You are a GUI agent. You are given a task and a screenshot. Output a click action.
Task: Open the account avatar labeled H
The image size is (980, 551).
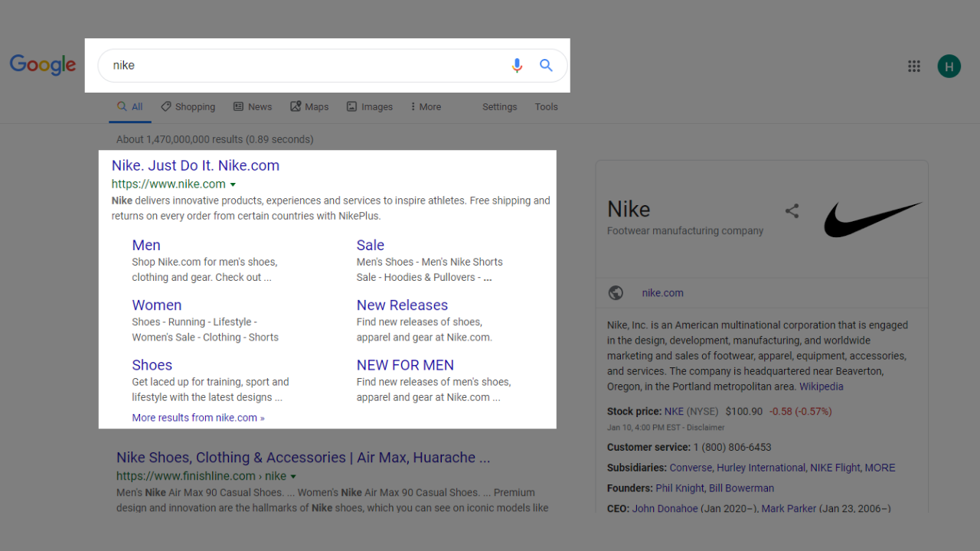click(949, 66)
